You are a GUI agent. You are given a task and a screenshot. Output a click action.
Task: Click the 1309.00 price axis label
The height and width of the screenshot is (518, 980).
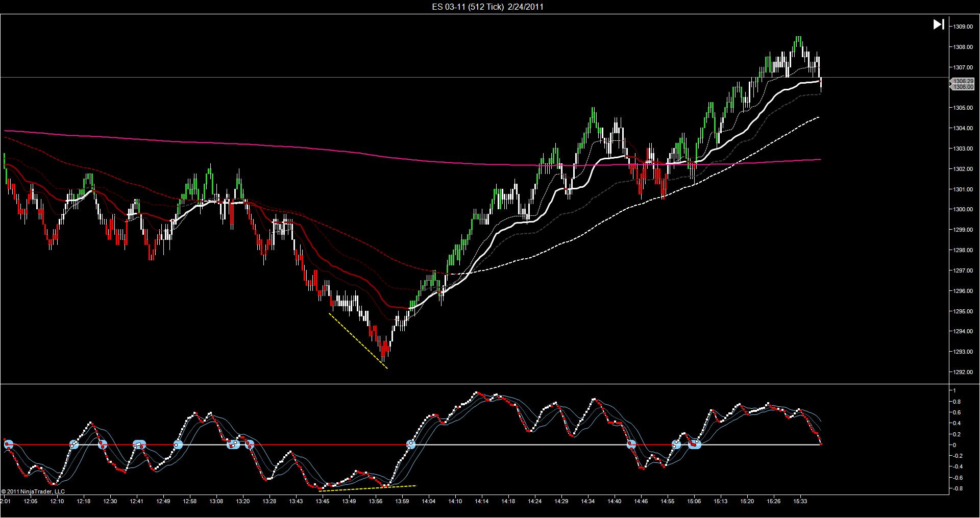[963, 27]
